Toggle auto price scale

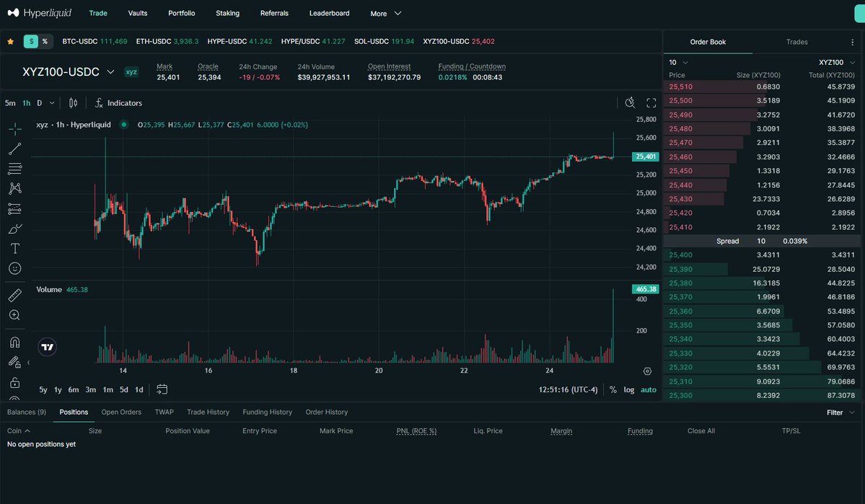[648, 390]
